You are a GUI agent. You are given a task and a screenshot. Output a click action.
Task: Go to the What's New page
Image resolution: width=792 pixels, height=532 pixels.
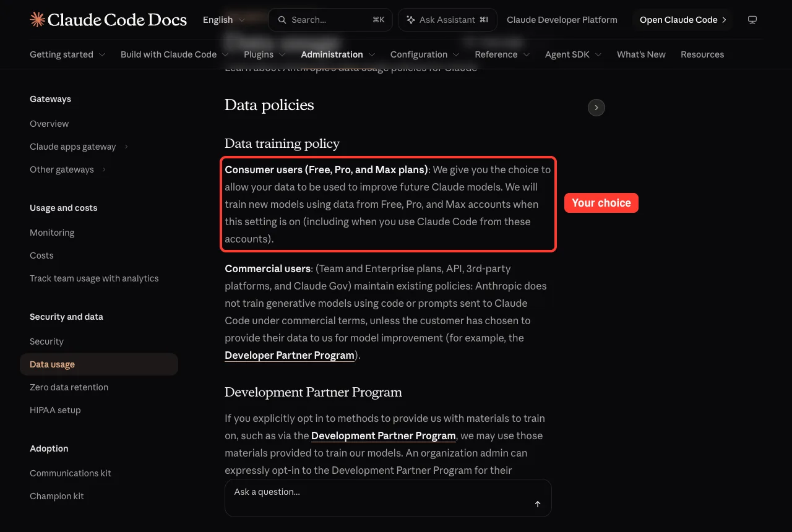tap(641, 54)
